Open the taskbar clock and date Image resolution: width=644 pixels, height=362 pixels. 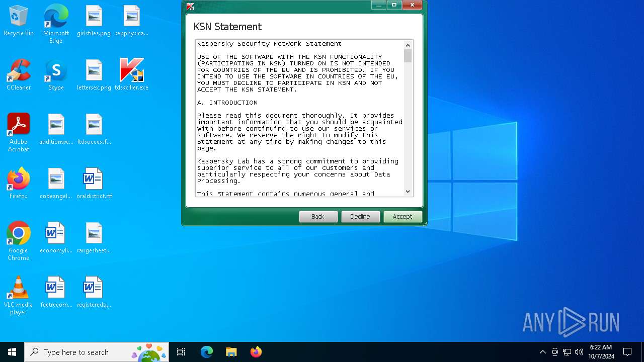(601, 352)
